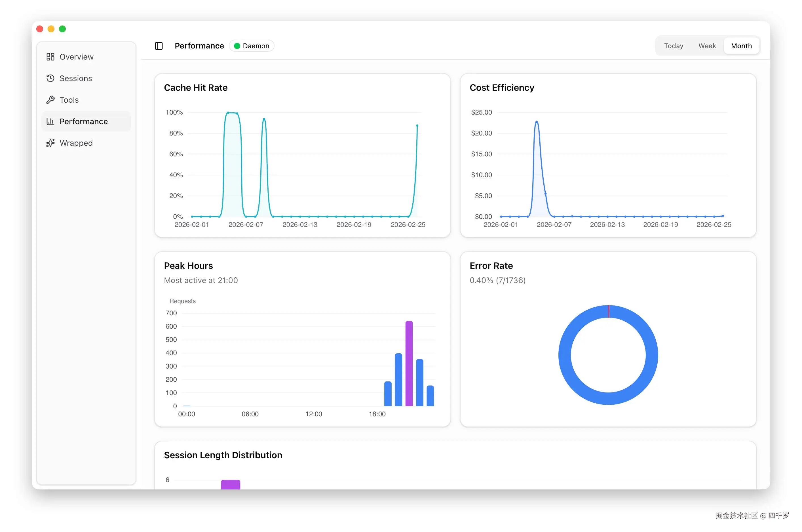The width and height of the screenshot is (802, 532).
Task: Click the Sessions history clock icon
Action: click(50, 78)
